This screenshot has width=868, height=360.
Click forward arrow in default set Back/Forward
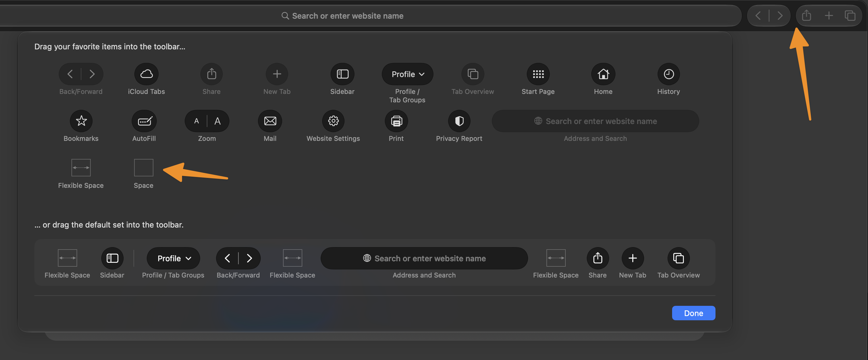coord(249,258)
